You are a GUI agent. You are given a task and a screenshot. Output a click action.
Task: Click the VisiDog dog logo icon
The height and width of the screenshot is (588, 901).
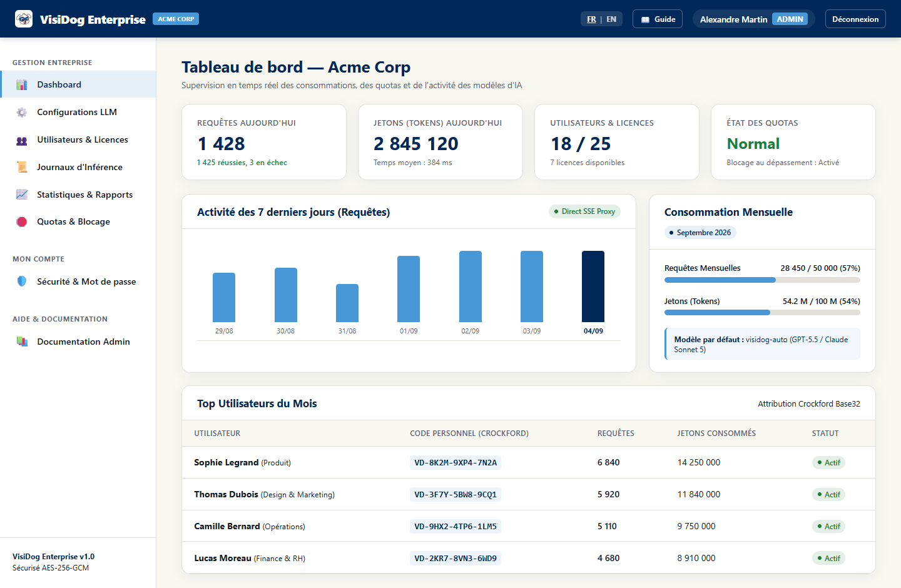(24, 19)
